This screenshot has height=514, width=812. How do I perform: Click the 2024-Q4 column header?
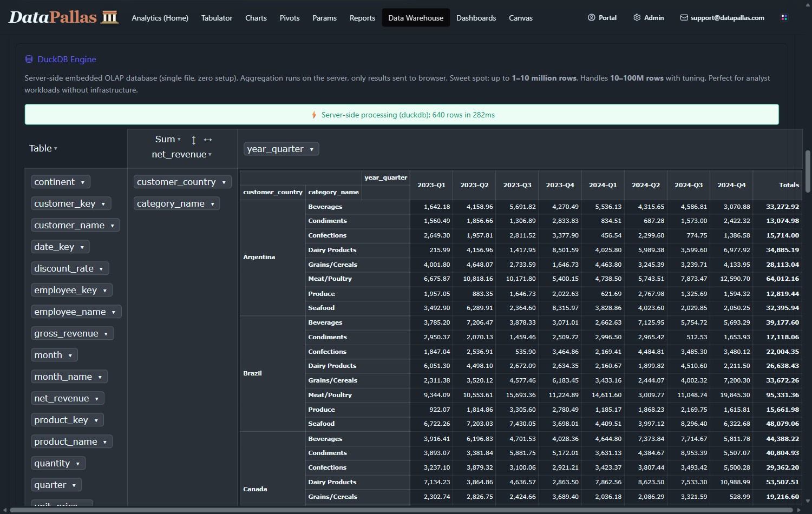point(731,185)
